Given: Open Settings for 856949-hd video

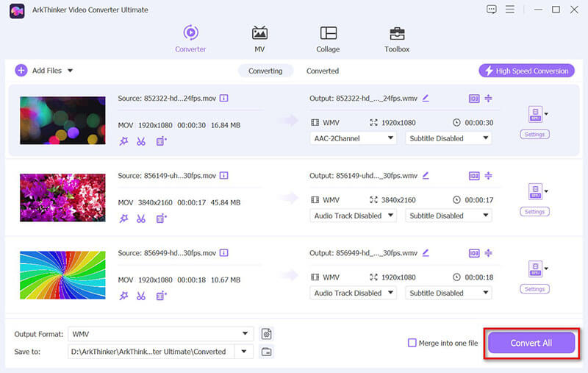Looking at the screenshot, I should pos(534,289).
